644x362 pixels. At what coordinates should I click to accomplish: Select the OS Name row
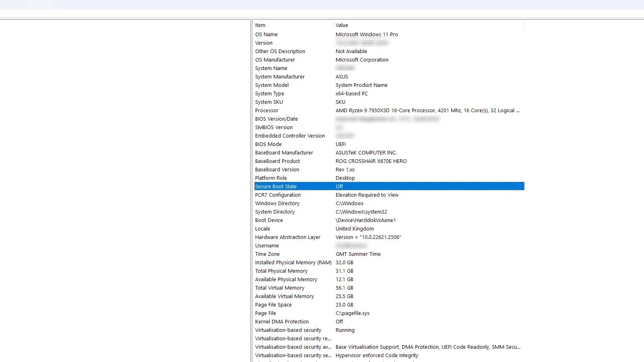point(389,34)
